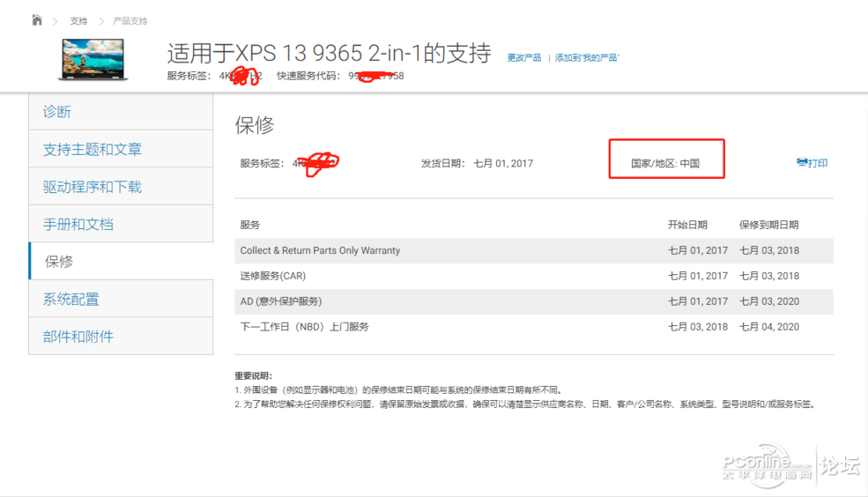The width and height of the screenshot is (868, 497).
Task: Click 下一工作日 (NBD) 上门服务 row
Action: 534,327
